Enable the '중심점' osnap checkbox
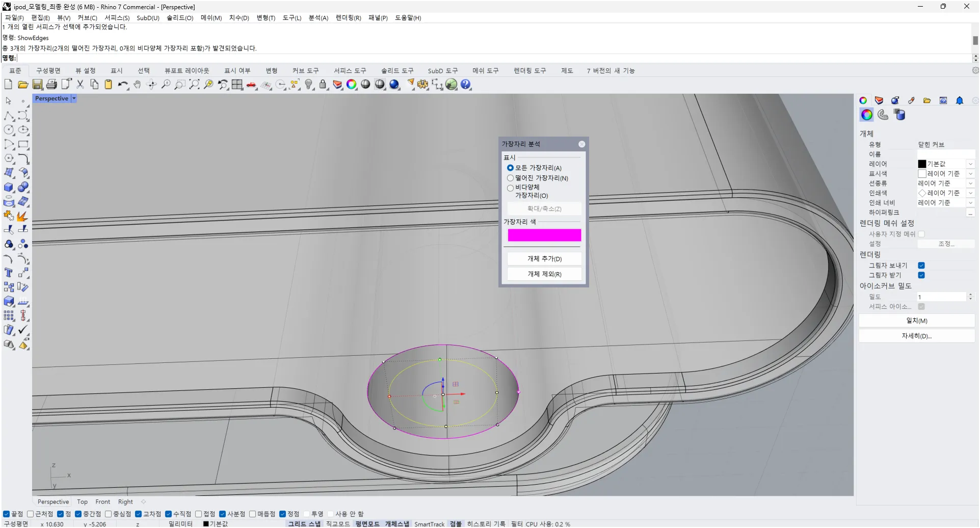Screen dimensions: 980x528 click(108, 514)
